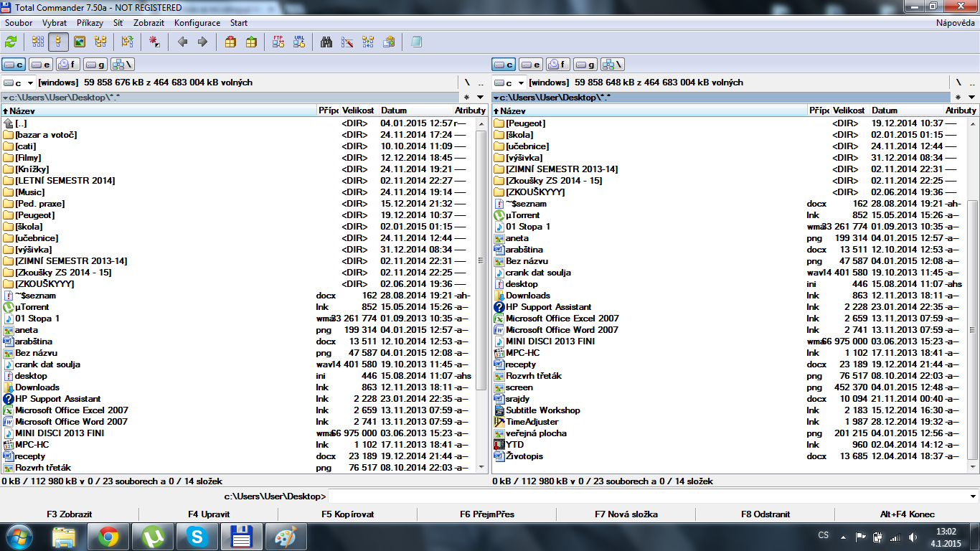Open the Soubor menu
The height and width of the screenshot is (551, 980).
point(19,23)
